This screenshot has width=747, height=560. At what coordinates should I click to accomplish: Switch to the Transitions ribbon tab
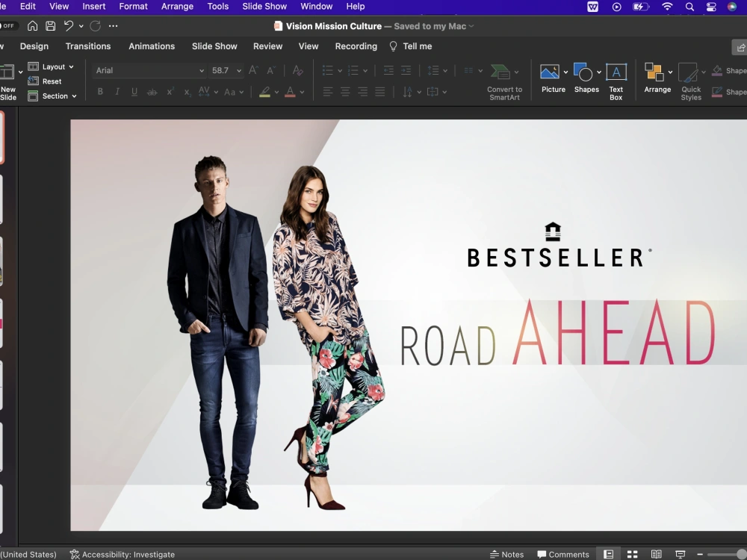tap(87, 46)
